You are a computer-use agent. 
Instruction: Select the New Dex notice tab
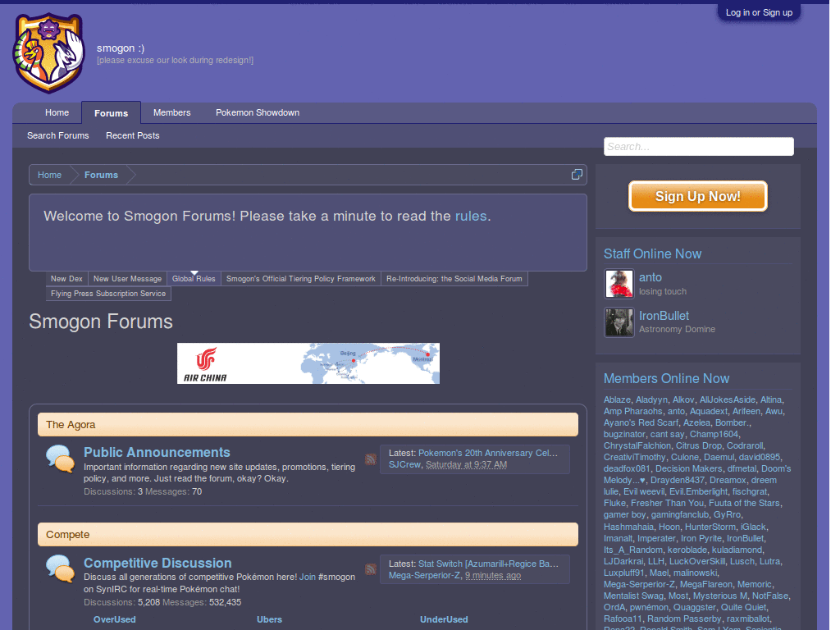point(66,279)
